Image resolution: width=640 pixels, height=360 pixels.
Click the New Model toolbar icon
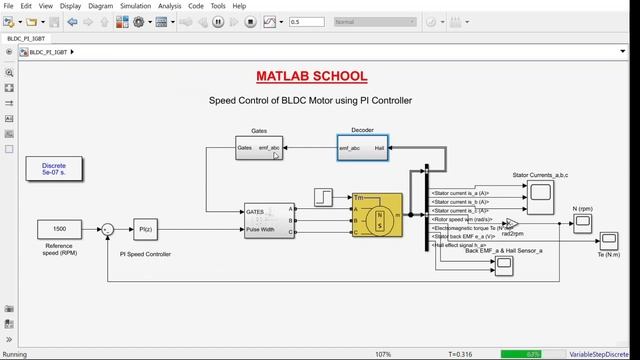(x=8, y=22)
